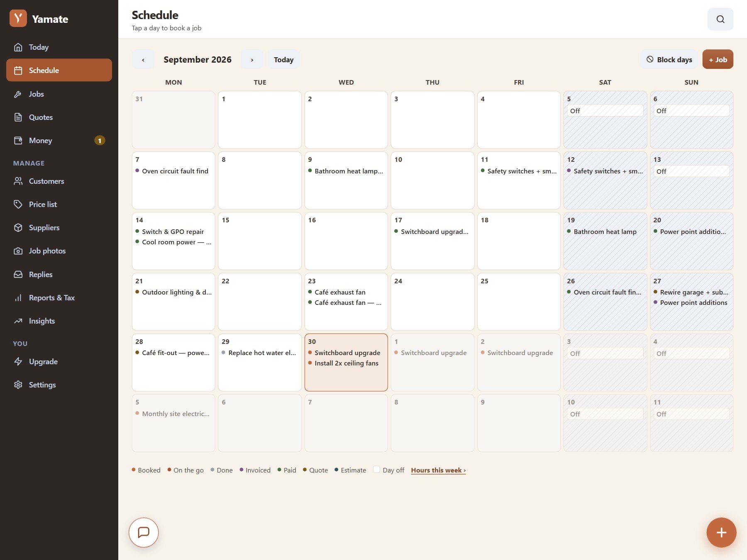Open Hours this week link

(438, 470)
